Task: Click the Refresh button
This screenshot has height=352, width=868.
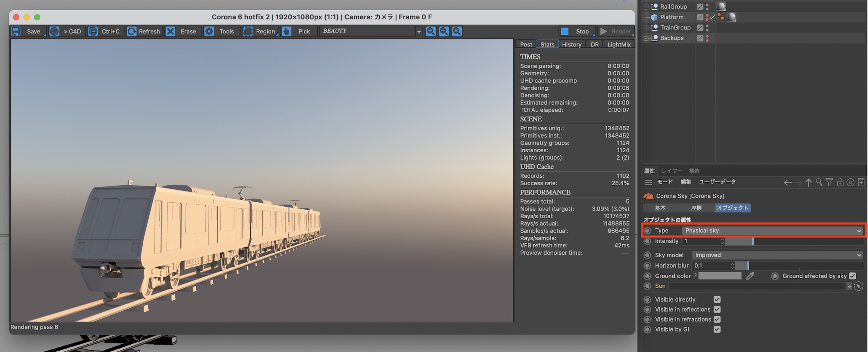Action: [x=144, y=31]
